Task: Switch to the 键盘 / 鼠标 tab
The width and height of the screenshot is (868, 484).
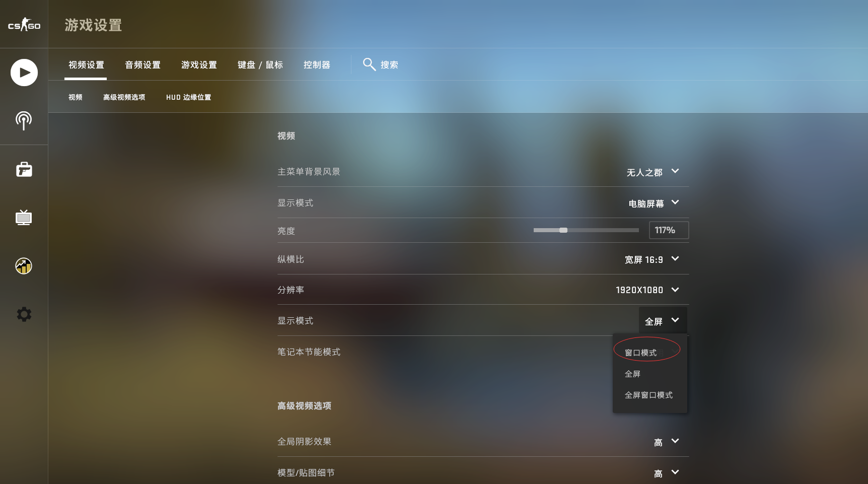Action: [260, 65]
